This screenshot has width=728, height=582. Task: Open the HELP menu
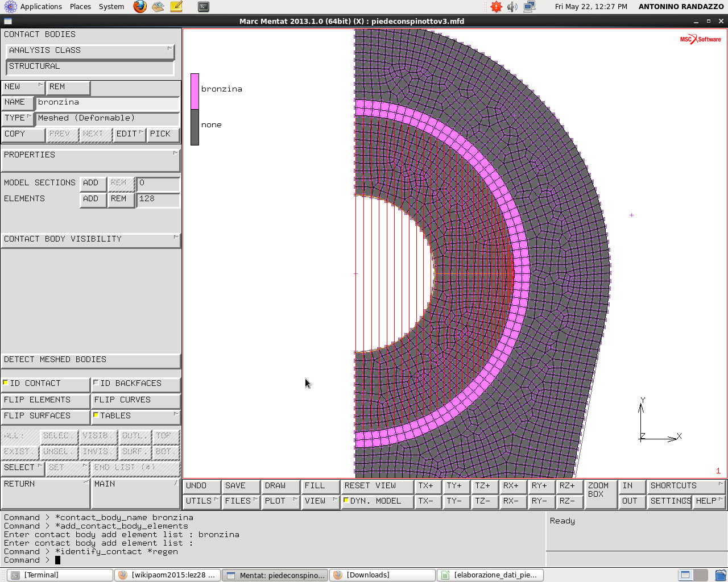[709, 501]
